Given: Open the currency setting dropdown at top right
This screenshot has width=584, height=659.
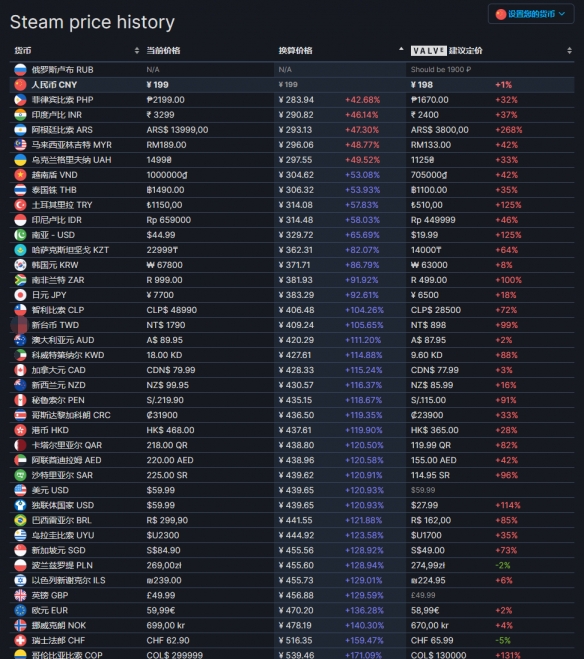Looking at the screenshot, I should tap(531, 14).
